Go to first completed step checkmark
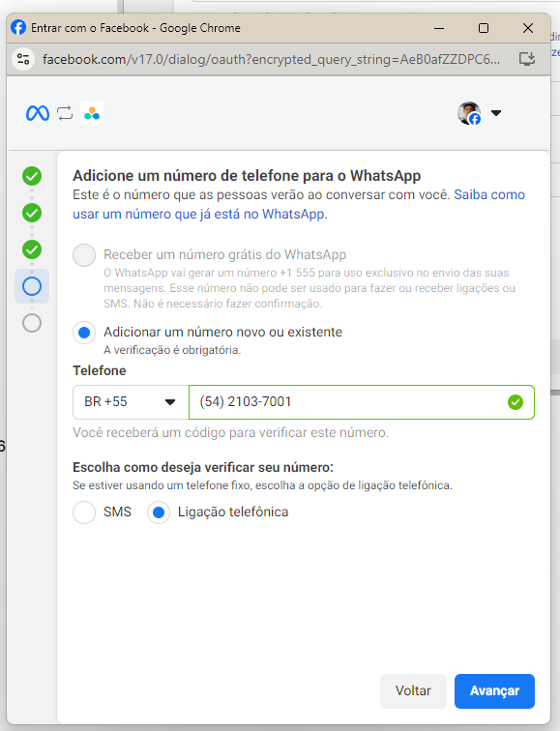This screenshot has height=731, width=560. coord(32,176)
